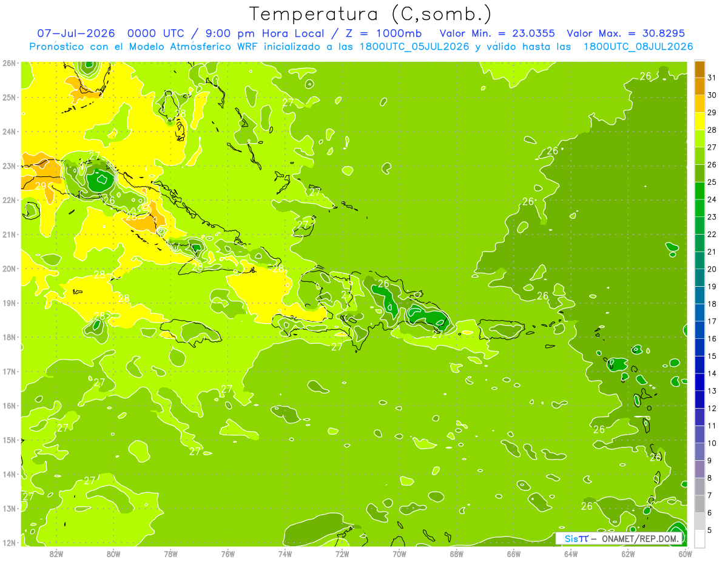Click the legend scale value 31
This screenshot has height=562, width=728.
pos(712,77)
